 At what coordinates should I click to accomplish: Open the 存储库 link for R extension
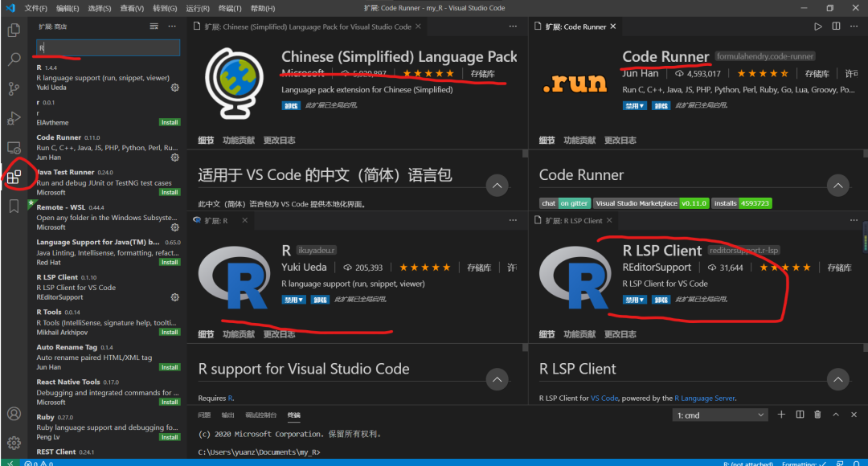479,268
